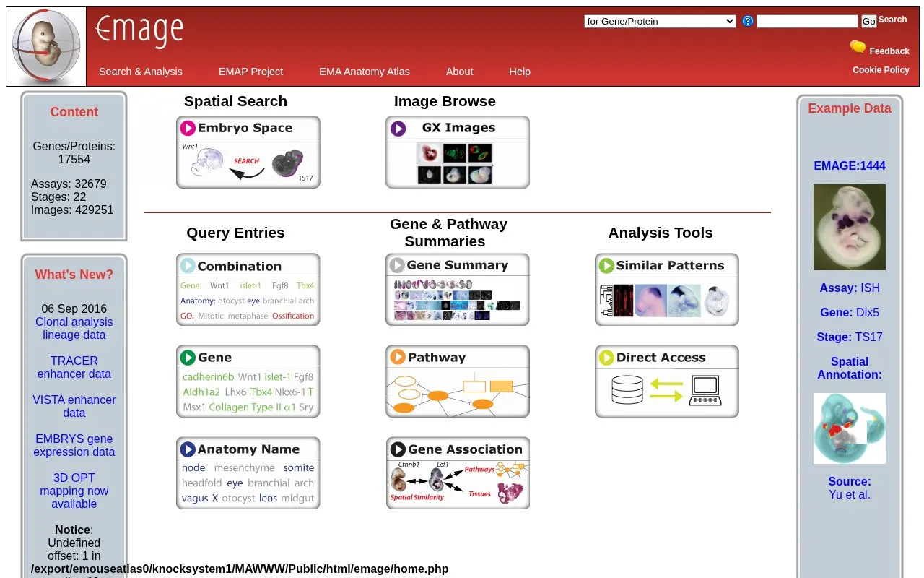The width and height of the screenshot is (924, 578).
Task: Open the spatial annotation embryo thumbnail
Action: pyautogui.click(x=850, y=428)
